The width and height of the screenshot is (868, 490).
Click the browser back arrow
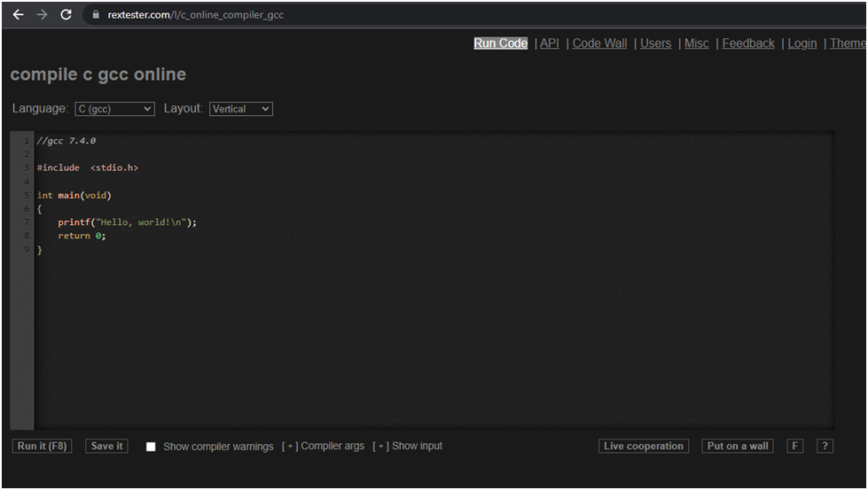[x=18, y=15]
